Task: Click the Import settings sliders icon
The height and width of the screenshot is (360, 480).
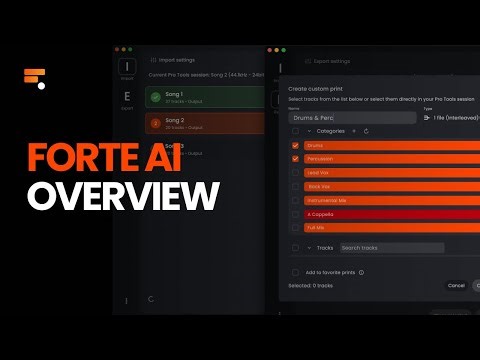Action: point(153,60)
